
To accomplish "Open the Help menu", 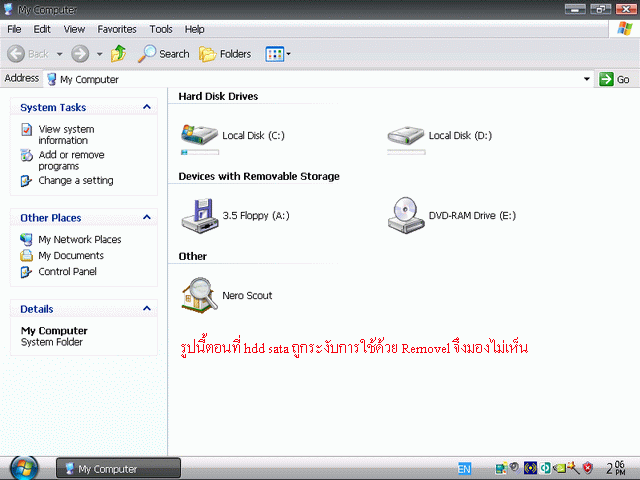I will click(x=194, y=29).
